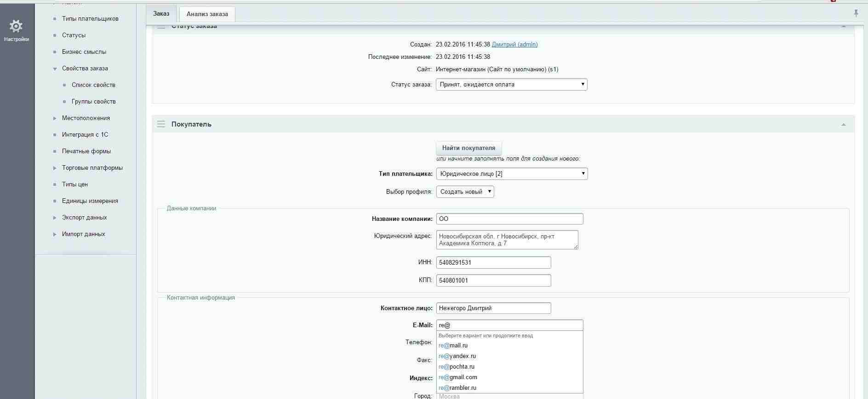The height and width of the screenshot is (399, 868).
Task: Switch to the Заказ tab
Action: pyautogui.click(x=161, y=14)
